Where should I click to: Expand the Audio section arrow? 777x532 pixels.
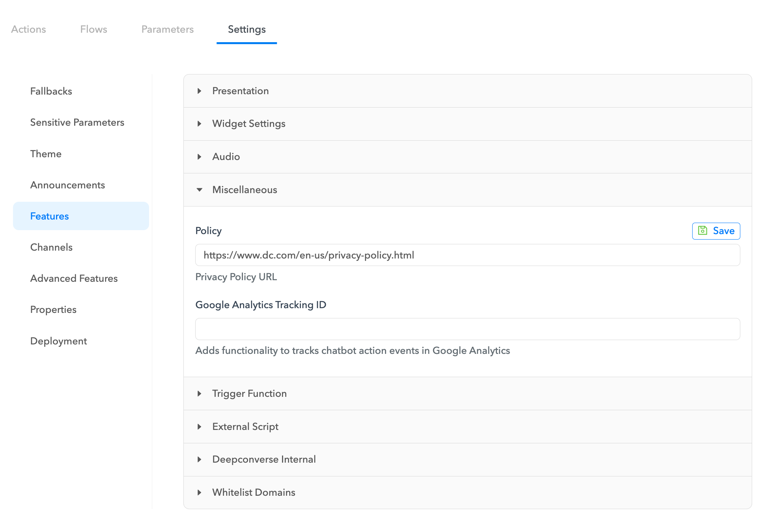[x=200, y=157]
